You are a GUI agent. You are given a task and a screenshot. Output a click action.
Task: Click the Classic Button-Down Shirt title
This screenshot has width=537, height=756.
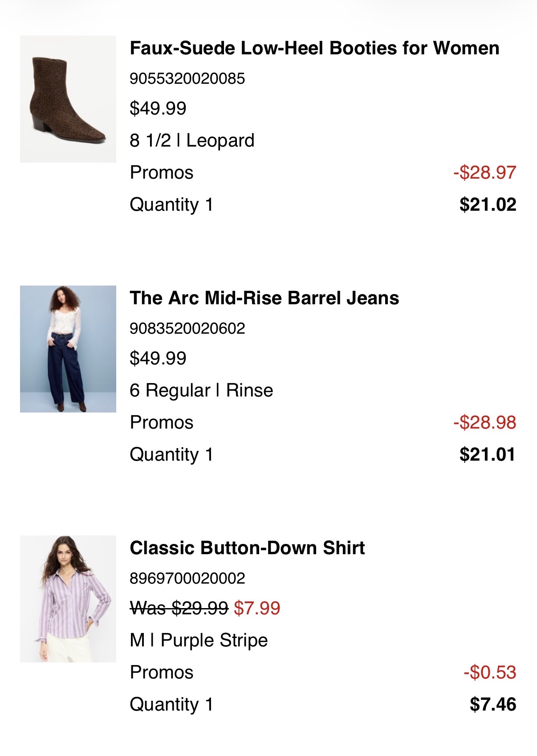[247, 548]
